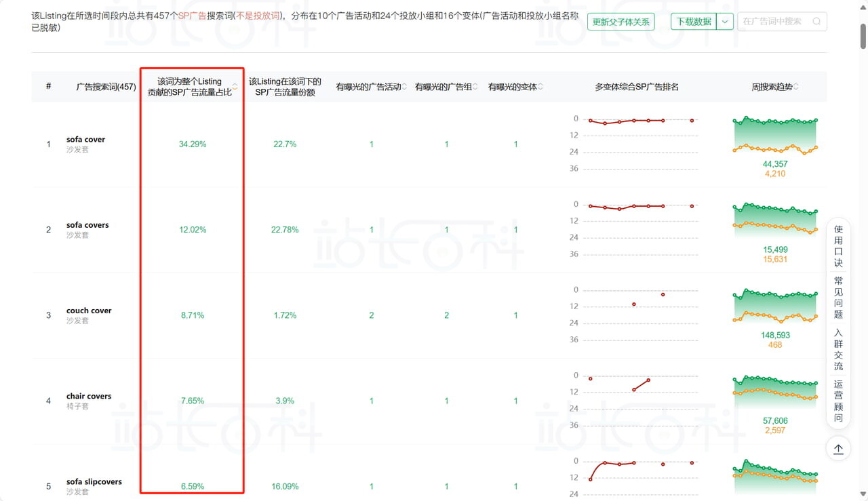Click the search magnifier icon in ad word search

pos(816,21)
